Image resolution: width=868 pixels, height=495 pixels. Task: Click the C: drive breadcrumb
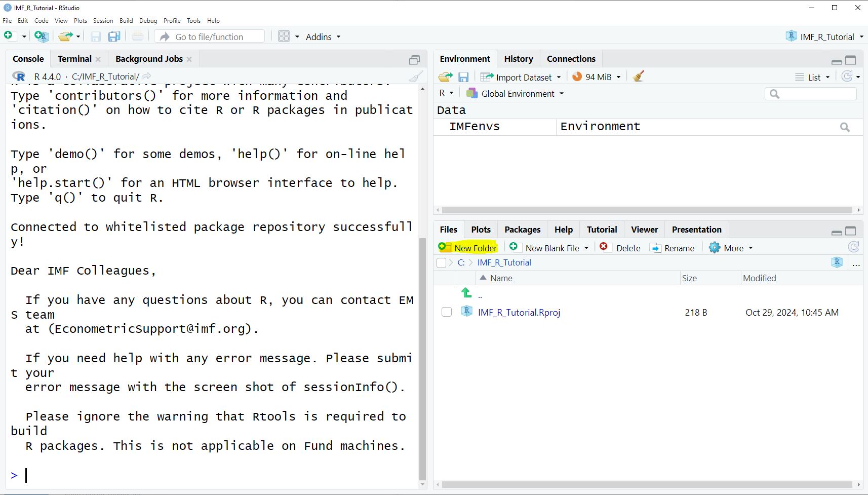(461, 262)
